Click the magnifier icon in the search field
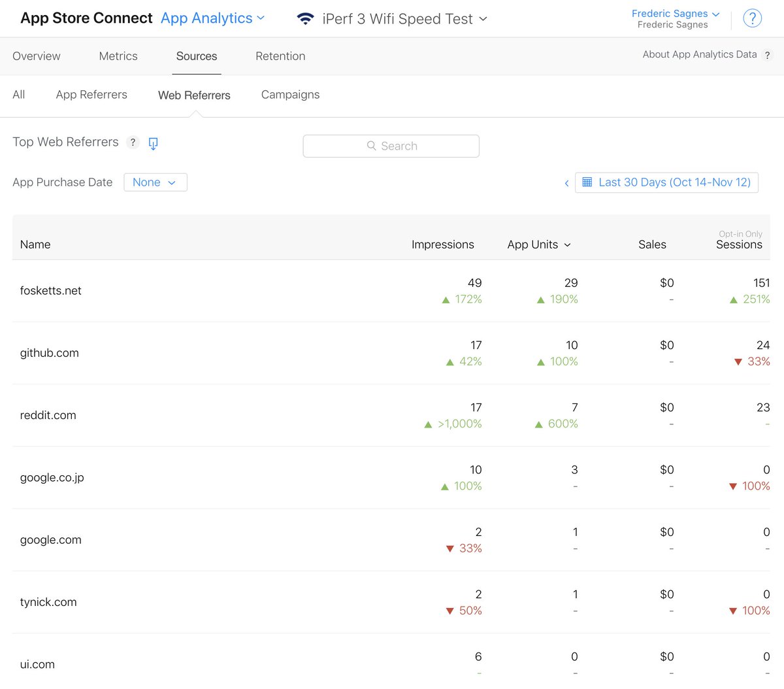 tap(371, 145)
